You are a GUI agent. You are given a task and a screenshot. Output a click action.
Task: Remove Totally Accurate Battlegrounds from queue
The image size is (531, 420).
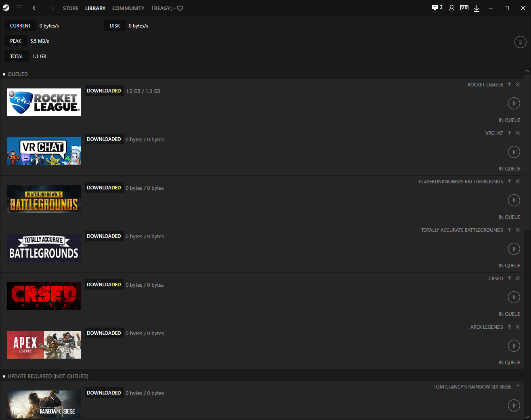(518, 230)
